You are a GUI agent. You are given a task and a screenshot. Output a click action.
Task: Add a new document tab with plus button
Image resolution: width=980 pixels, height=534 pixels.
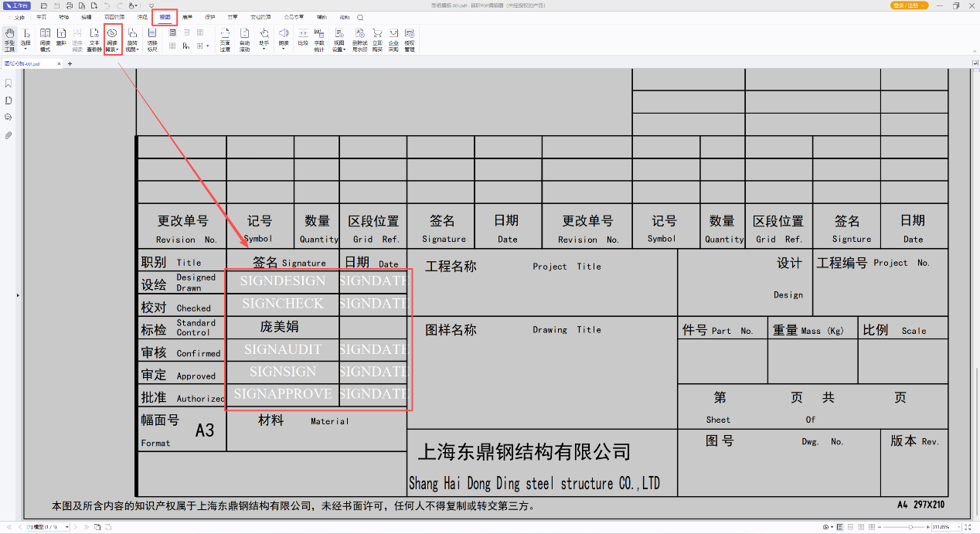click(x=70, y=63)
